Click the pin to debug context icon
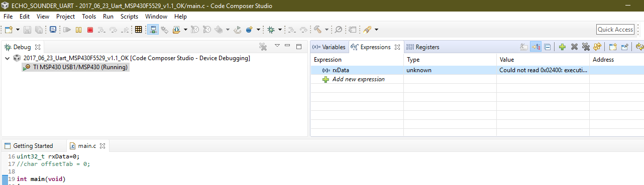Viewport: 644px width, 185px height. pos(624,47)
